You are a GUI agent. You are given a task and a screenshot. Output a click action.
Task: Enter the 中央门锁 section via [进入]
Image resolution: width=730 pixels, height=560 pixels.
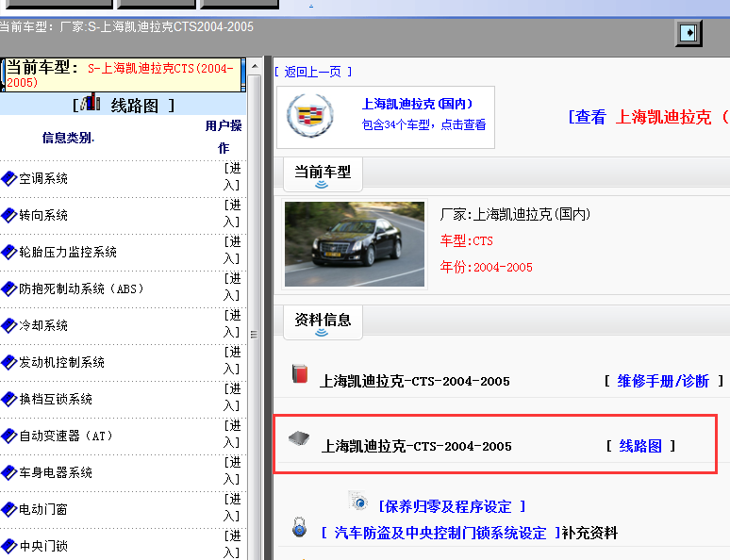(x=232, y=544)
